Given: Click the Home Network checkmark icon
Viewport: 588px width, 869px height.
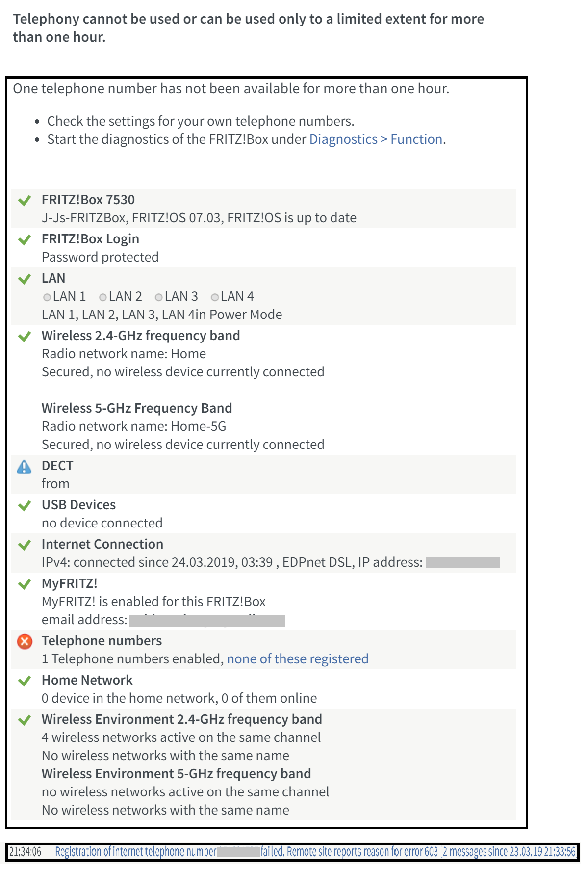Looking at the screenshot, I should coord(25,681).
